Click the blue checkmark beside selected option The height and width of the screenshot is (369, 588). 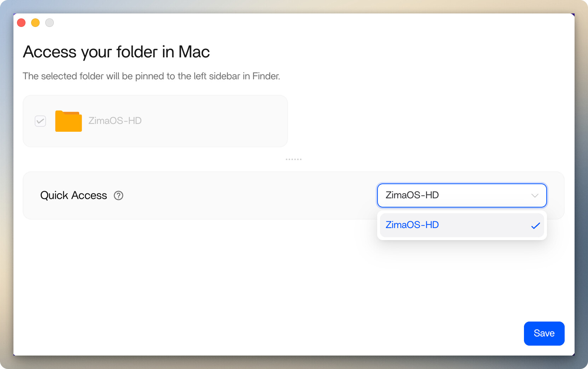[535, 226]
